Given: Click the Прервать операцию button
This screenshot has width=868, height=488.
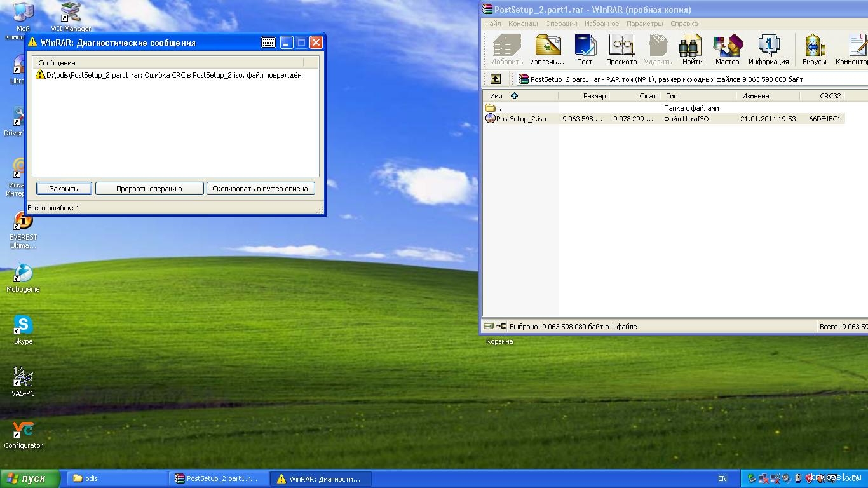Looking at the screenshot, I should point(149,189).
